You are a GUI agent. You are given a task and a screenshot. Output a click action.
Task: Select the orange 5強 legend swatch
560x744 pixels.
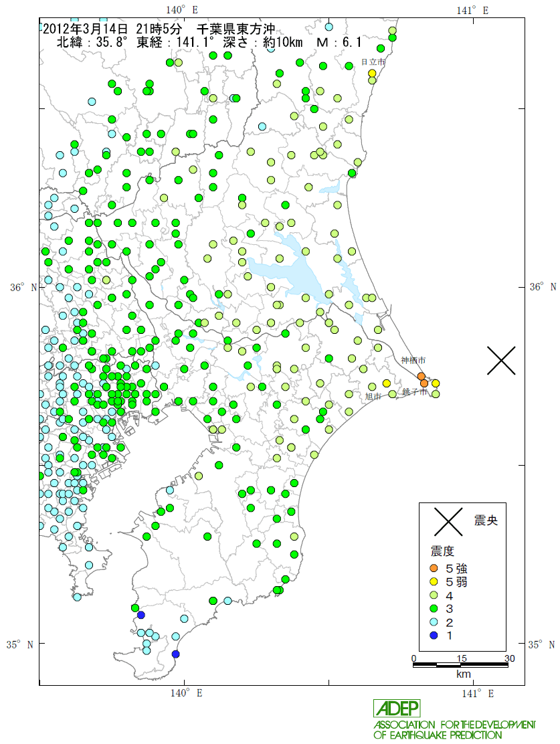(434, 569)
